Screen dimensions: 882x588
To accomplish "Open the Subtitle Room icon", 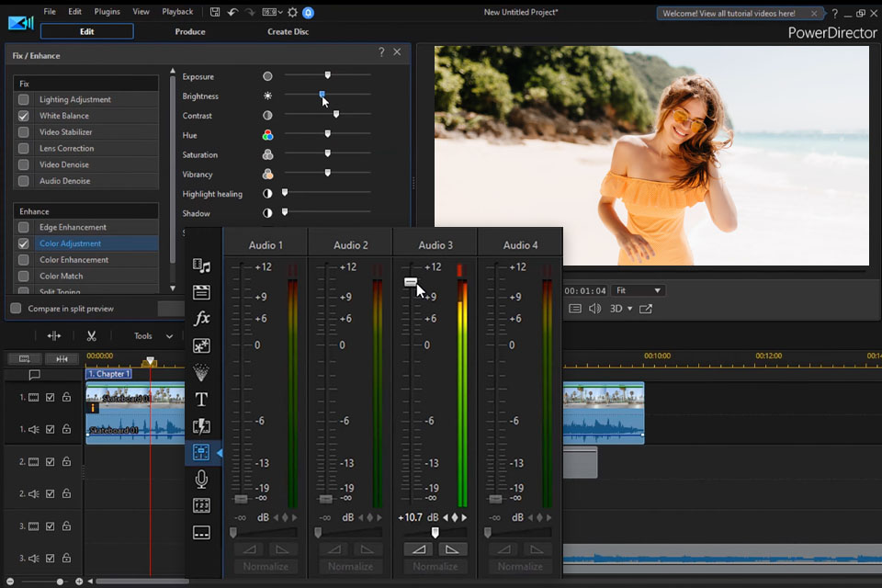I will (201, 532).
